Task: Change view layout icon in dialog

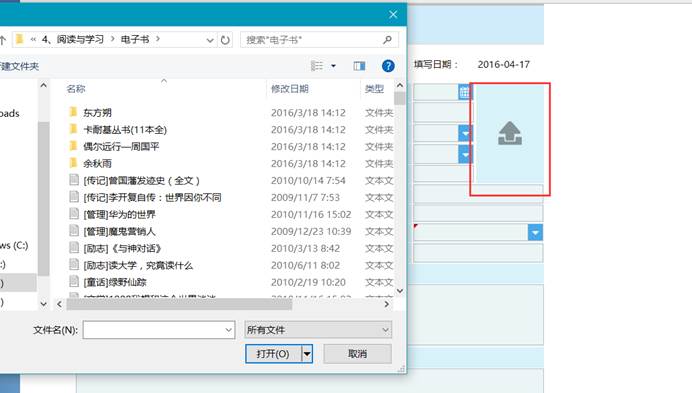Action: (317, 66)
